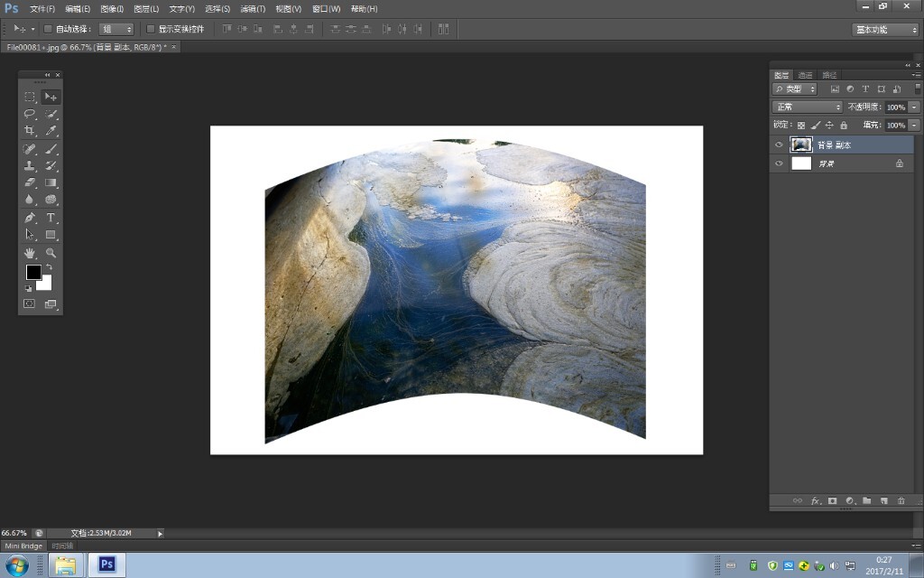
Task: Select the Move tool in toolbox
Action: click(x=51, y=97)
